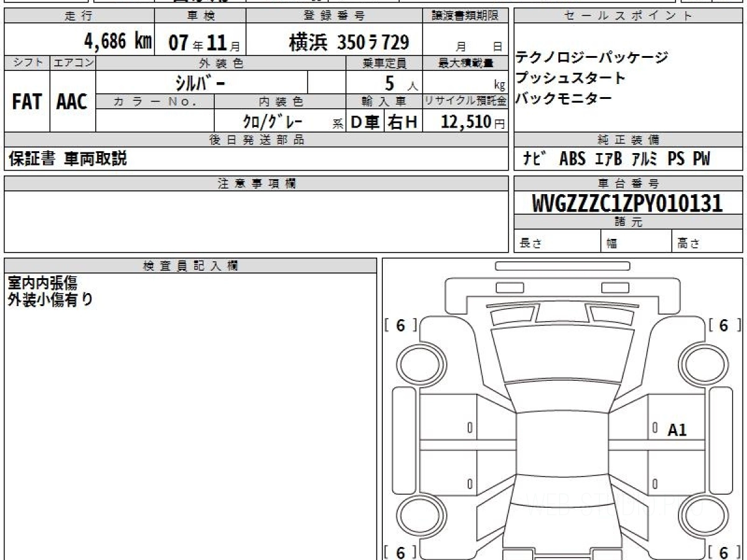Image resolution: width=747 pixels, height=560 pixels.
Task: Select the 車台番号 header
Action: 628,183
